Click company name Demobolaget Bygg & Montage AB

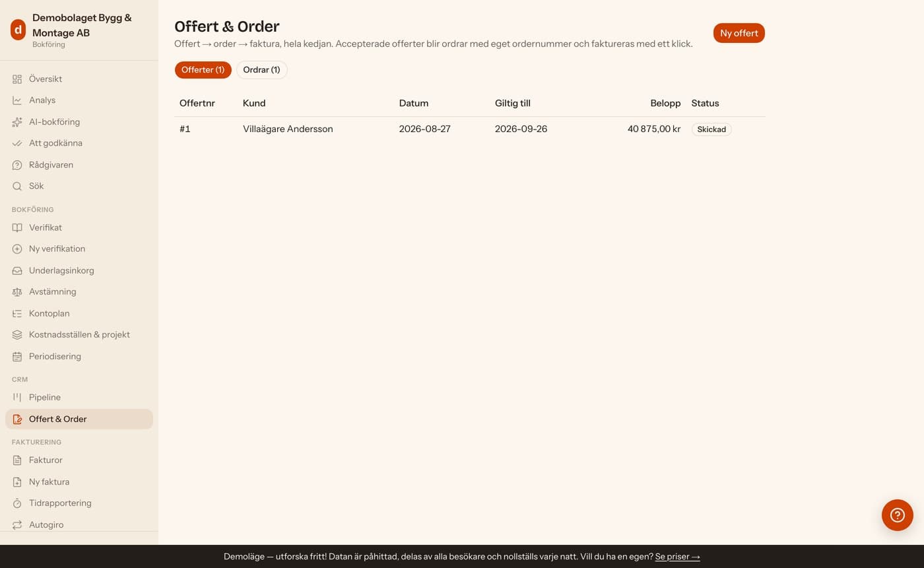click(x=82, y=25)
